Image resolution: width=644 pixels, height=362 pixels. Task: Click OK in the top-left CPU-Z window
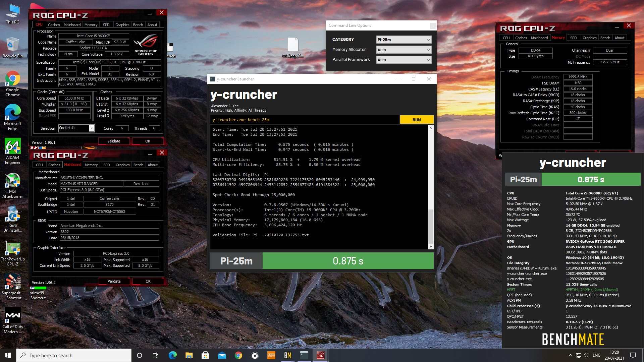(148, 141)
